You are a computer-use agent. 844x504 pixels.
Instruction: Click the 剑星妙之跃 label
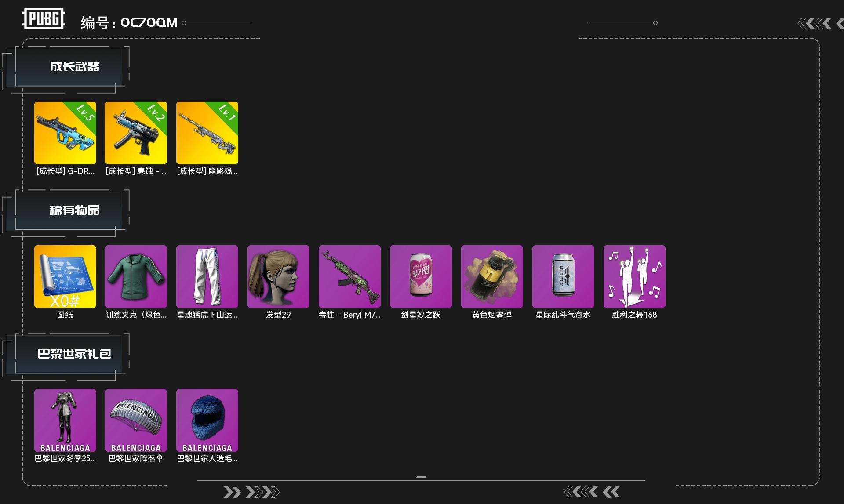421,315
